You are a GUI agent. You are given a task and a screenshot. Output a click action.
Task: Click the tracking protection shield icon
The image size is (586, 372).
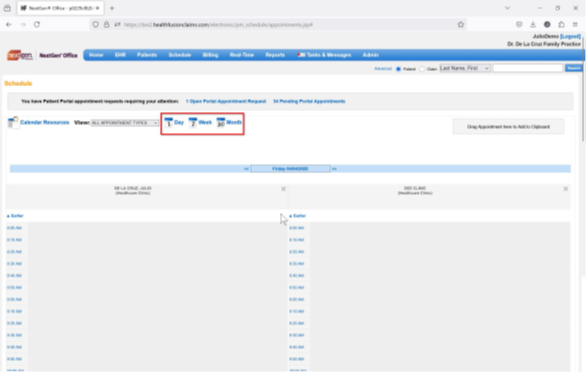[96, 25]
